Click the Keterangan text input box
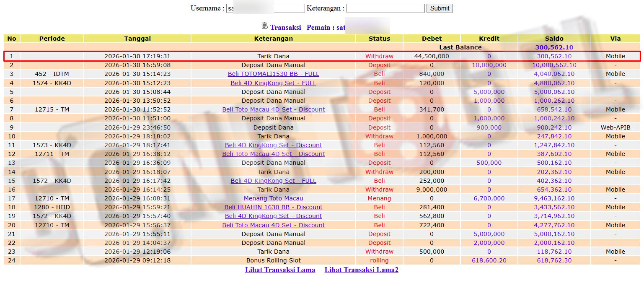644x283 pixels. pyautogui.click(x=385, y=8)
